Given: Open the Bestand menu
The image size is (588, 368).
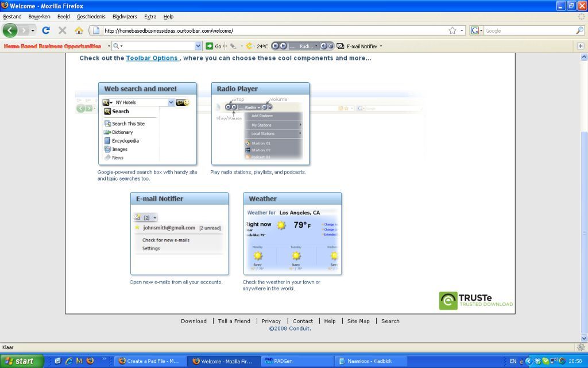Looking at the screenshot, I should coord(13,17).
